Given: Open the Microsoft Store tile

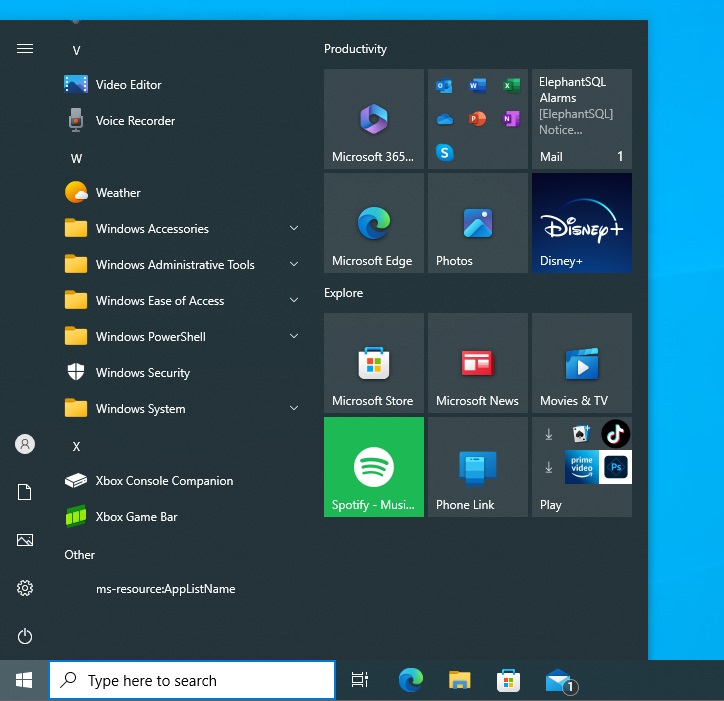Looking at the screenshot, I should (374, 363).
